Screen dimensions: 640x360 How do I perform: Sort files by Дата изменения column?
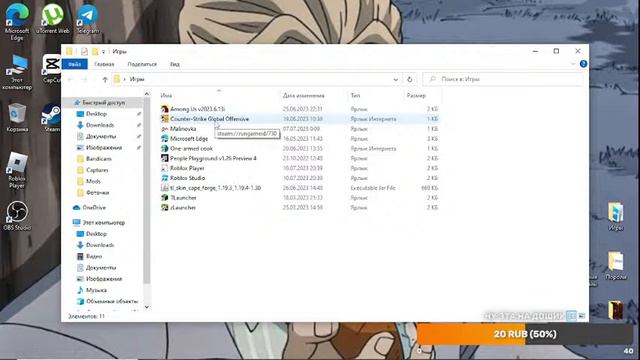point(304,96)
